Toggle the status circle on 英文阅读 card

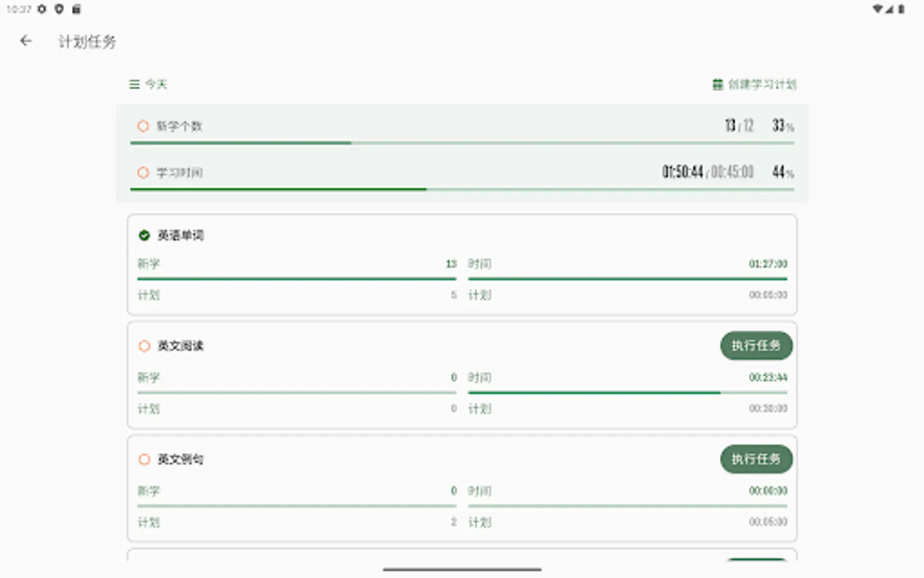point(144,346)
